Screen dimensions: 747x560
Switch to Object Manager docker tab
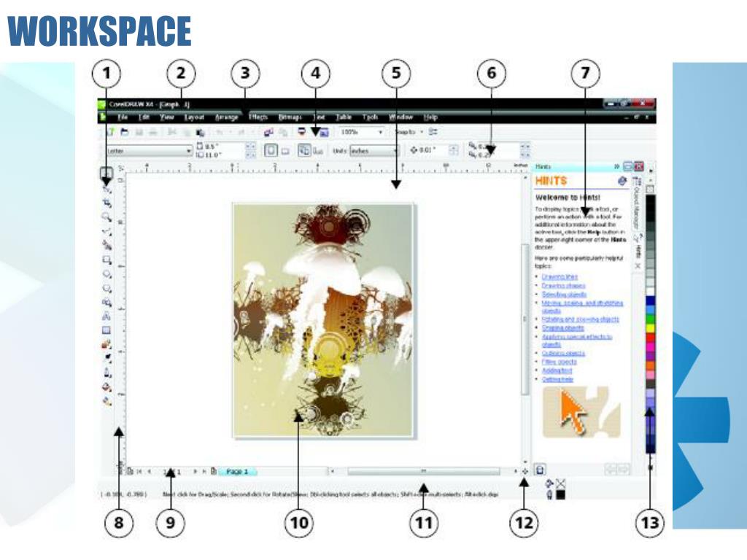pyautogui.click(x=637, y=203)
